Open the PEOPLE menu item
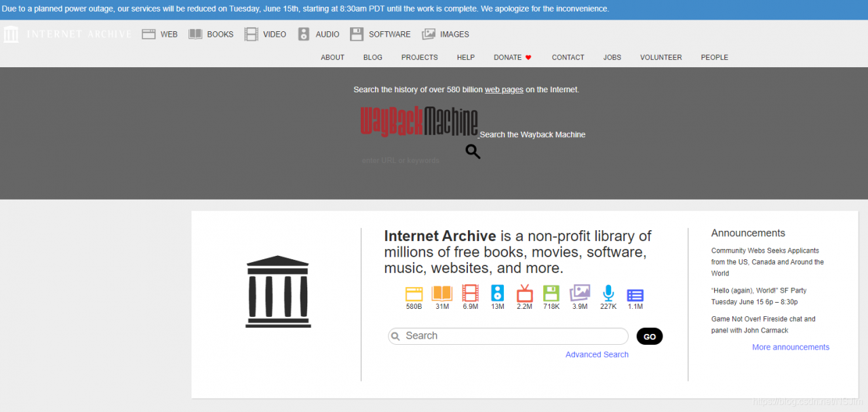 click(x=715, y=58)
